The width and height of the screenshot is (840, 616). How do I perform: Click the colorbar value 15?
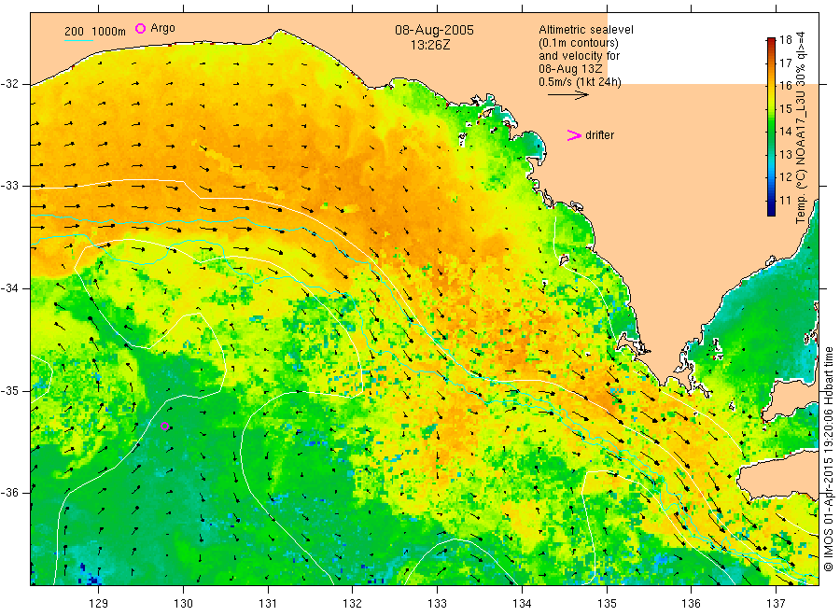[x=785, y=109]
